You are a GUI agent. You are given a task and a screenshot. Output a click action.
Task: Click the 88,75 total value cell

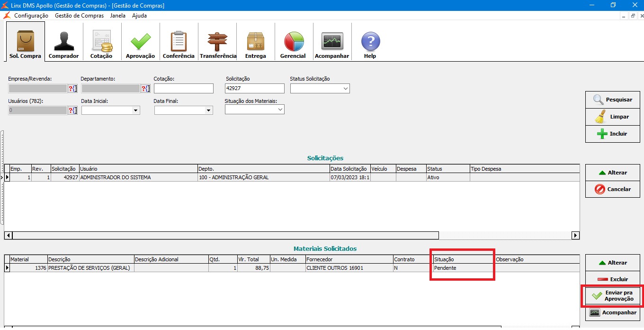tap(253, 268)
